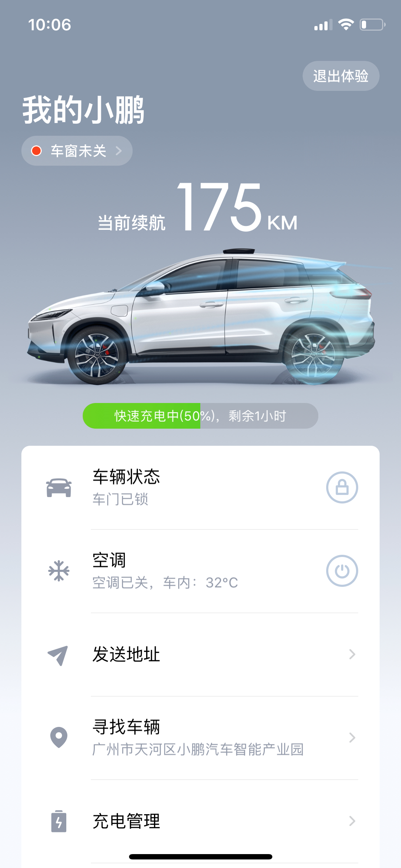Open the 空调 row
This screenshot has height=868, width=401.
coord(200,571)
